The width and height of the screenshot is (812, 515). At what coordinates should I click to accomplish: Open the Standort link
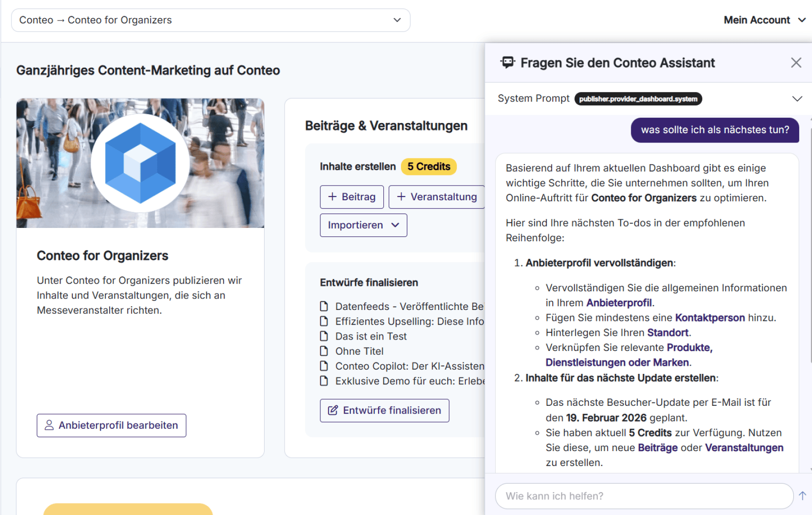click(668, 332)
